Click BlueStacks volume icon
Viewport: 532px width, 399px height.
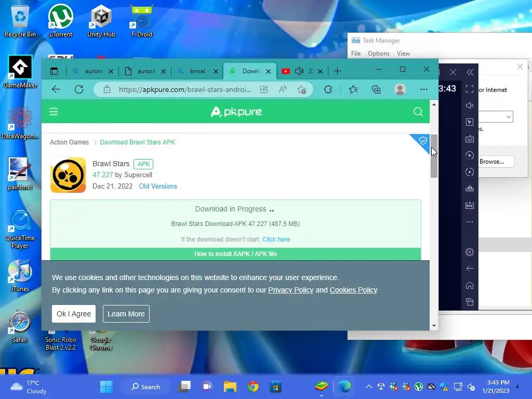470,105
